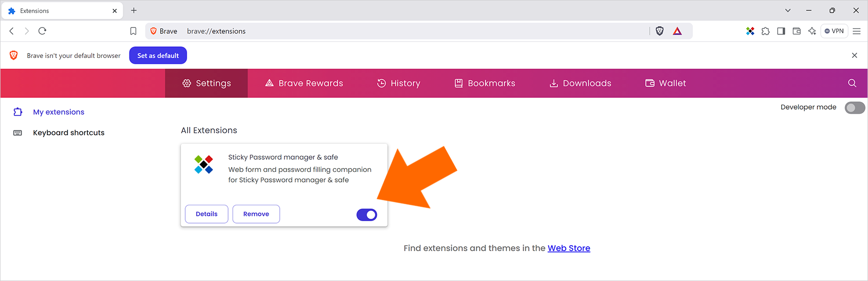Viewport: 868px width, 281px height.
Task: Switch to the History tab
Action: 398,83
